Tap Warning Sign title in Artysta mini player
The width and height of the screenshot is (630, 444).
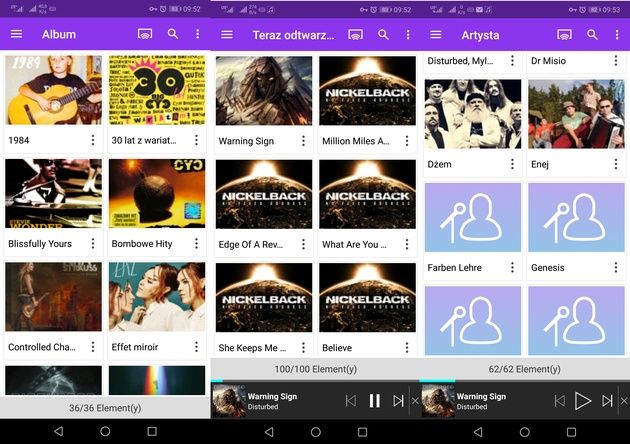click(481, 397)
